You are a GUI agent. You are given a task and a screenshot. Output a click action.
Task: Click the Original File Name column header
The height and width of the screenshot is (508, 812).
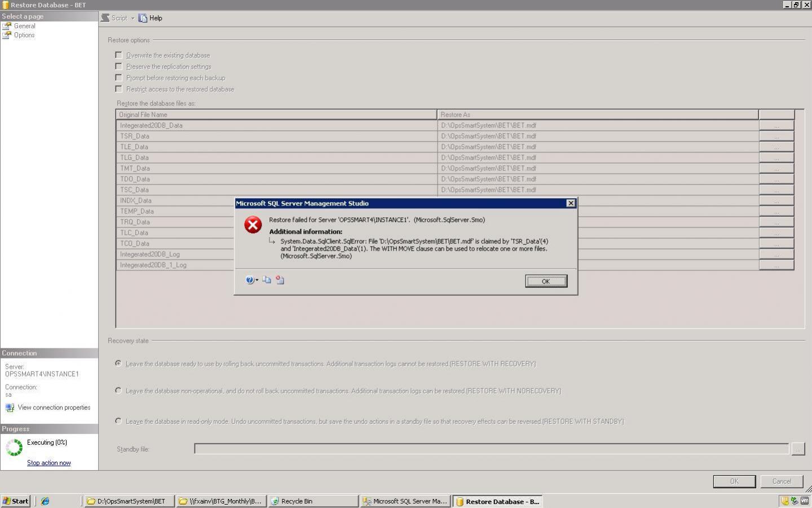tap(276, 115)
